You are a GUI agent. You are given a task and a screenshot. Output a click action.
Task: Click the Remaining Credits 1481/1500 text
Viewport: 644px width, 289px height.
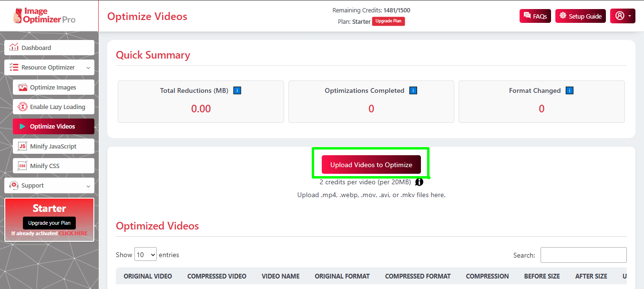[x=371, y=10]
